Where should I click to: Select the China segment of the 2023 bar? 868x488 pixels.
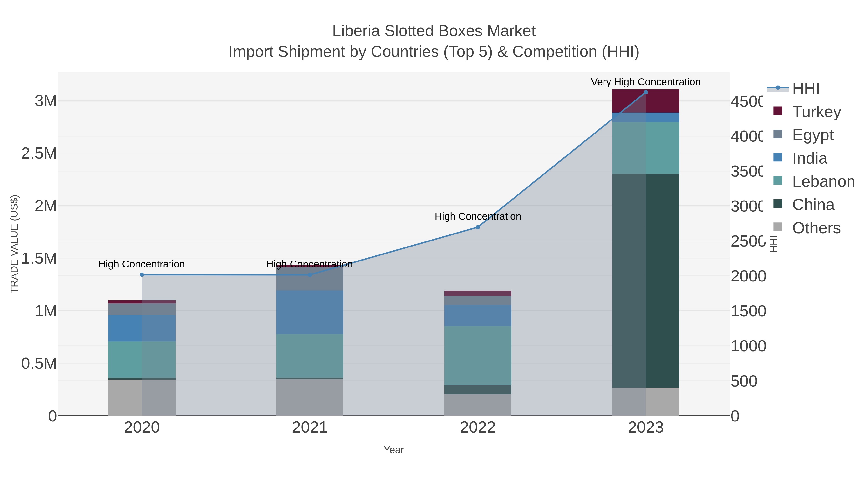click(x=646, y=281)
